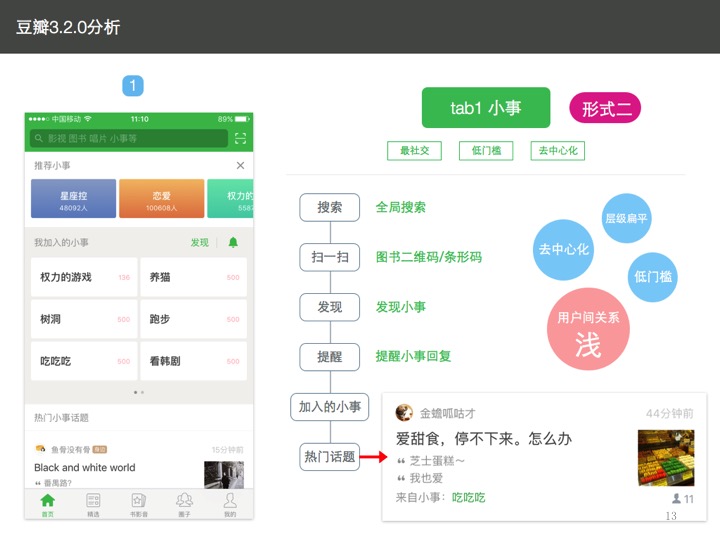Click the pink 用户间关系 浅 bubble
Screen dimensions: 720x540
click(588, 329)
